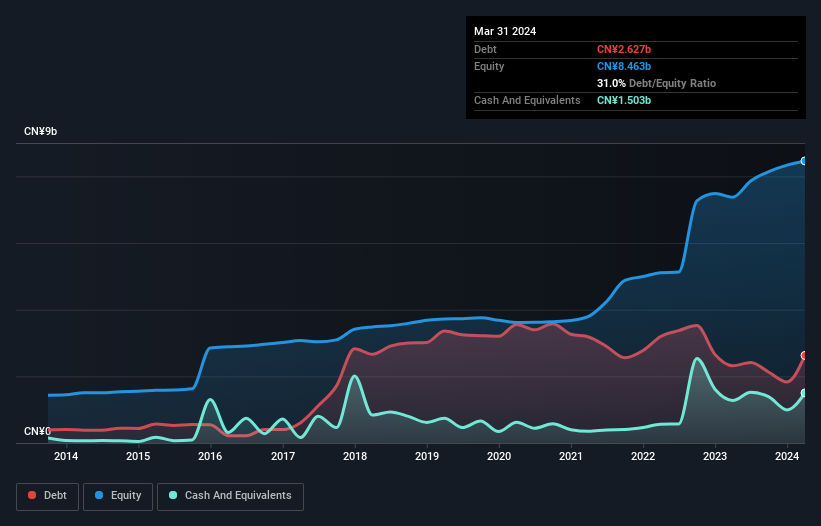Click the 2021 x-axis label

[571, 456]
